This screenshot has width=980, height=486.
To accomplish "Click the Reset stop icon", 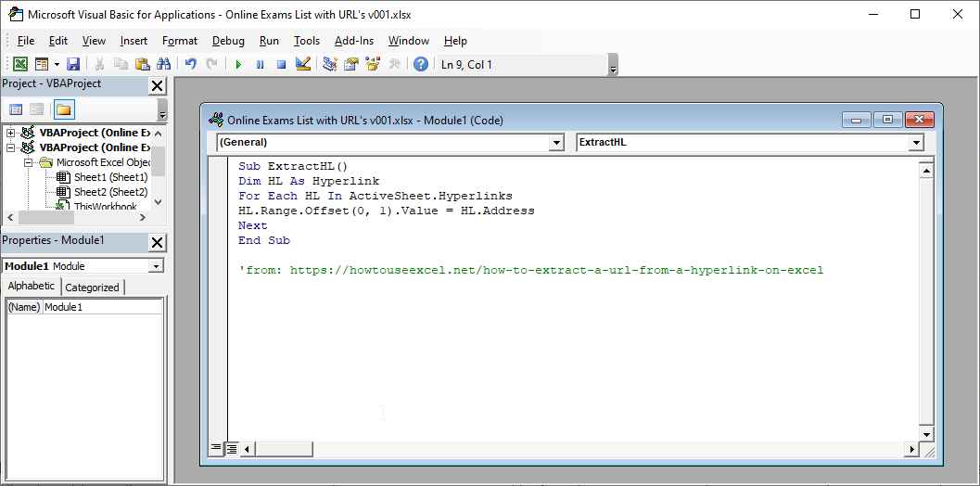I will (x=281, y=64).
